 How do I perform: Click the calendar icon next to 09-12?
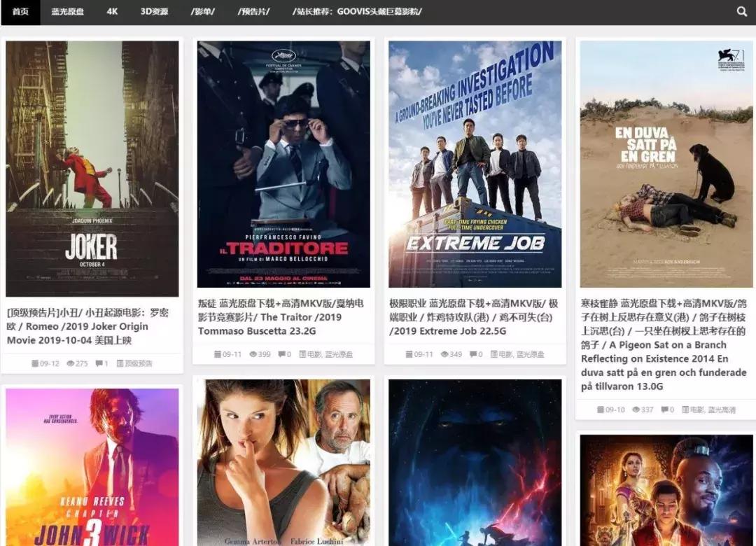(x=35, y=363)
